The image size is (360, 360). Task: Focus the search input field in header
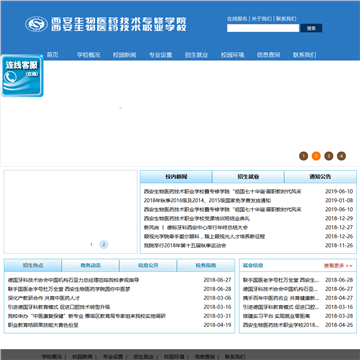pyautogui.click(x=263, y=28)
